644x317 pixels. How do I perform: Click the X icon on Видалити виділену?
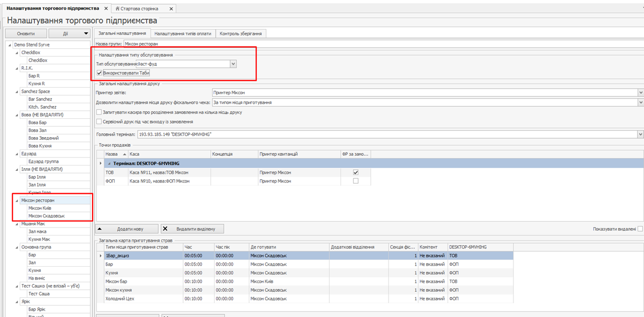click(x=165, y=229)
